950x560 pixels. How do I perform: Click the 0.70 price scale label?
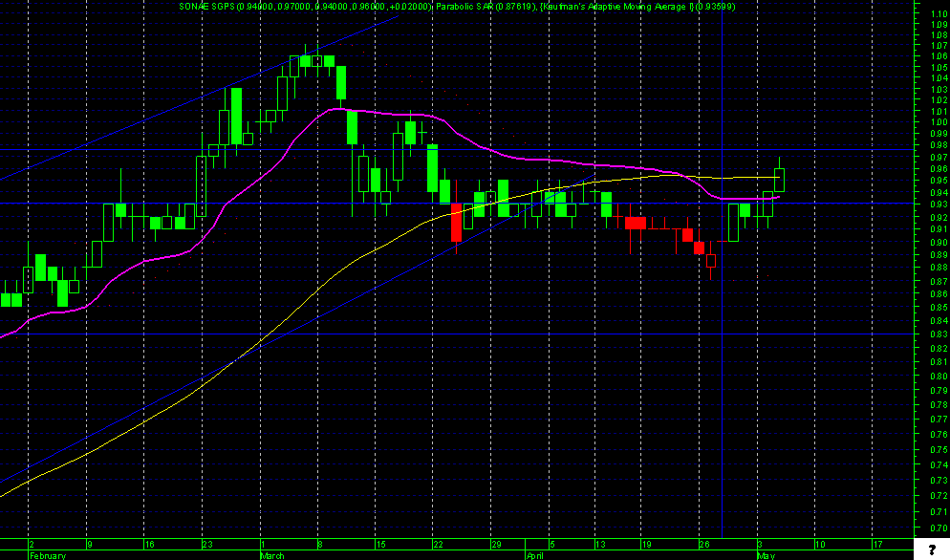pyautogui.click(x=939, y=528)
